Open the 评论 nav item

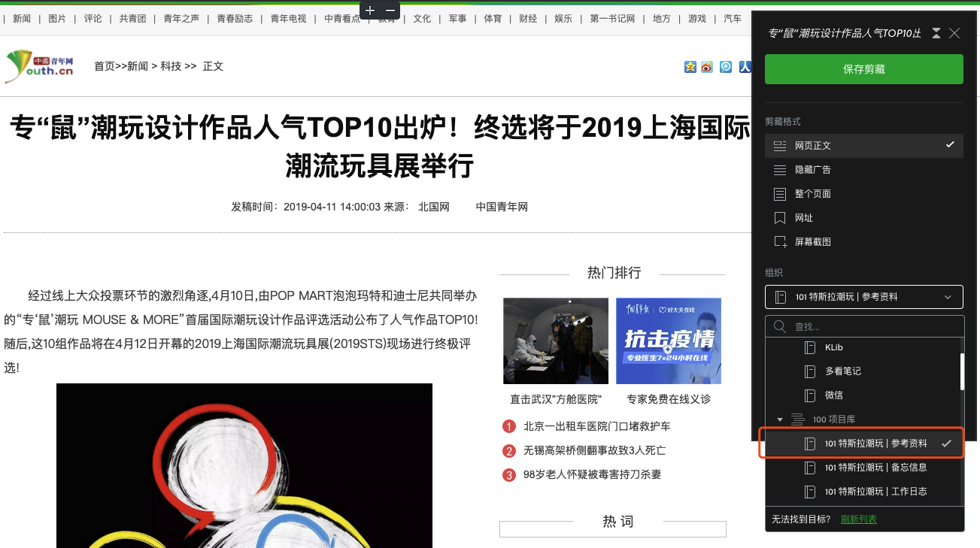[93, 19]
